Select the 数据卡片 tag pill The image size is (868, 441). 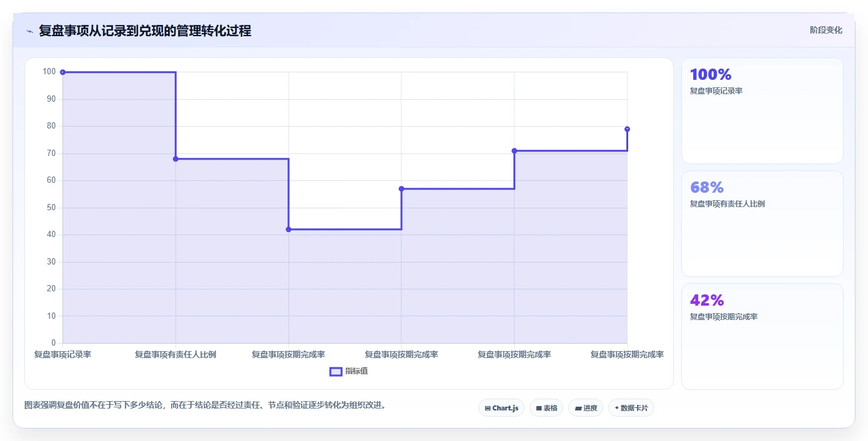(x=631, y=408)
